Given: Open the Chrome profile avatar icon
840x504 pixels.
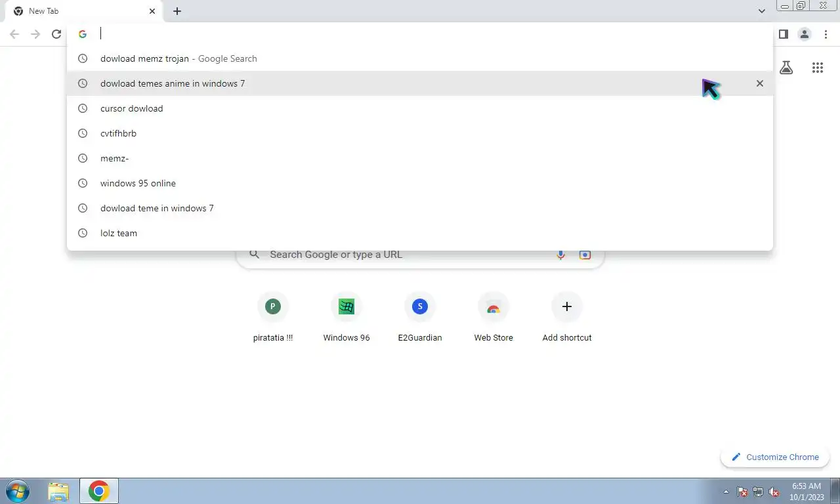Looking at the screenshot, I should 804,34.
